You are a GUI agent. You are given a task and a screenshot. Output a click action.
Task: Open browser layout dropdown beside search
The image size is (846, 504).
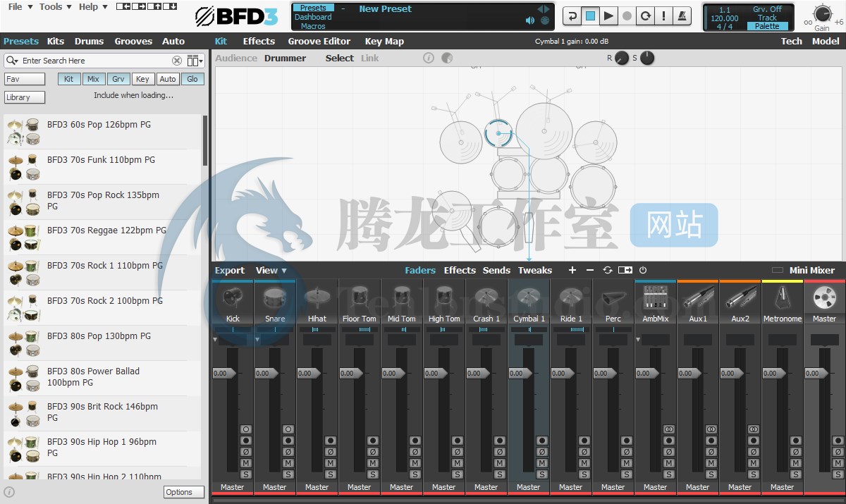pos(195,61)
